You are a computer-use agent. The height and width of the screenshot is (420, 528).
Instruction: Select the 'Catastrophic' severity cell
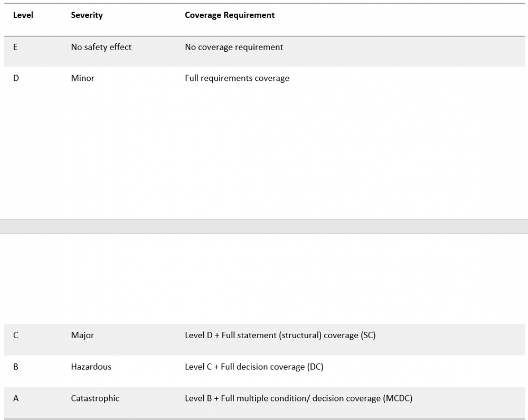[x=95, y=398]
